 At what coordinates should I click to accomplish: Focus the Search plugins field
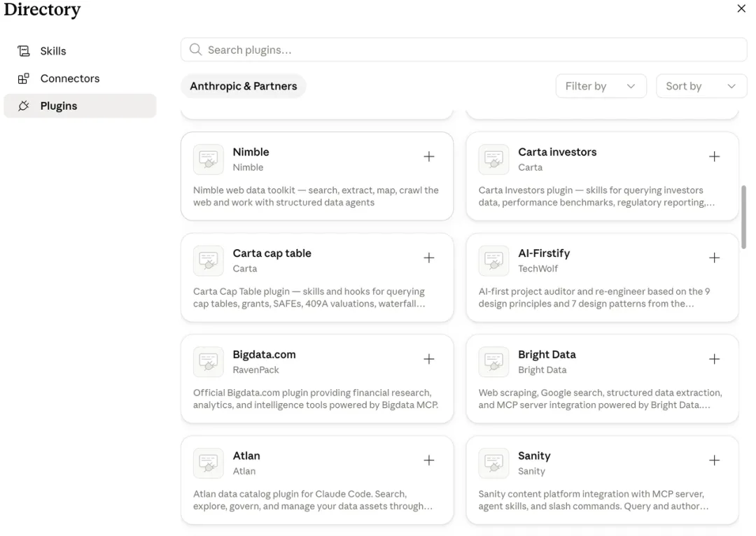(x=464, y=50)
